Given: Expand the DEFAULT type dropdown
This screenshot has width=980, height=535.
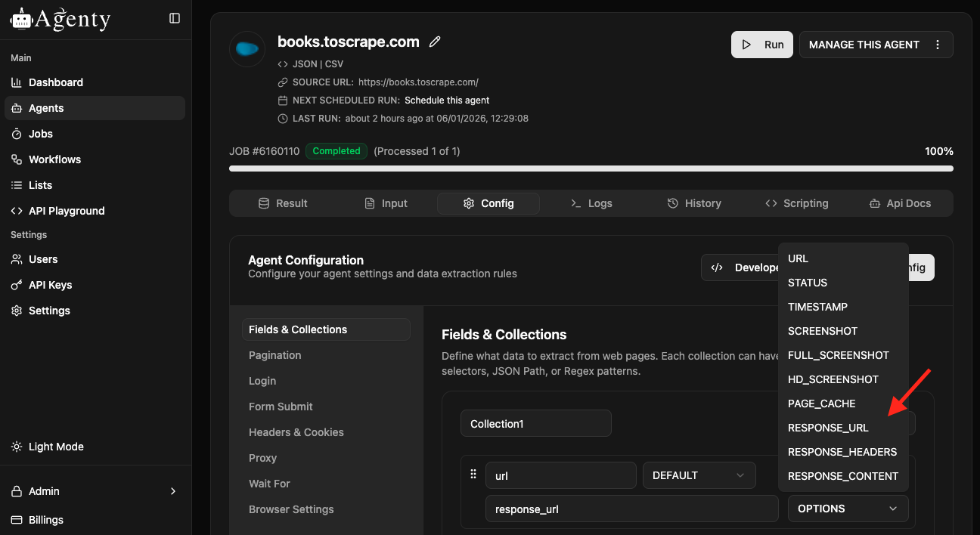Looking at the screenshot, I should click(699, 475).
